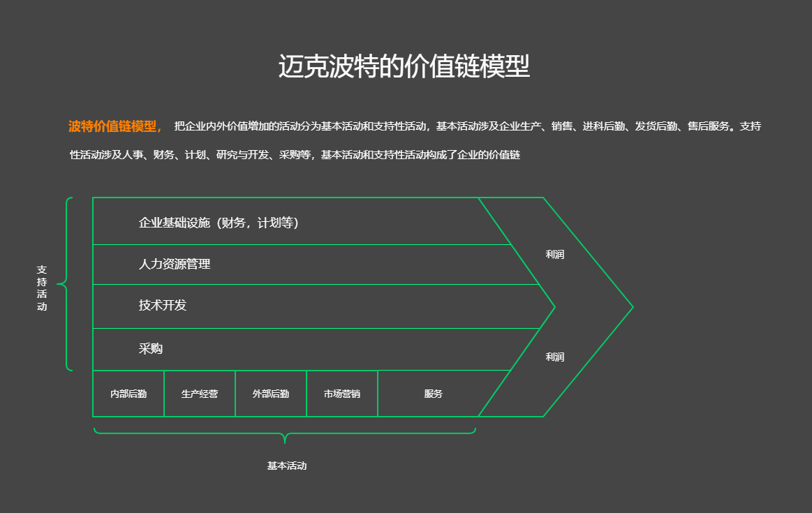This screenshot has width=812, height=513.
Task: Select the 服务 box
Action: [x=433, y=394]
